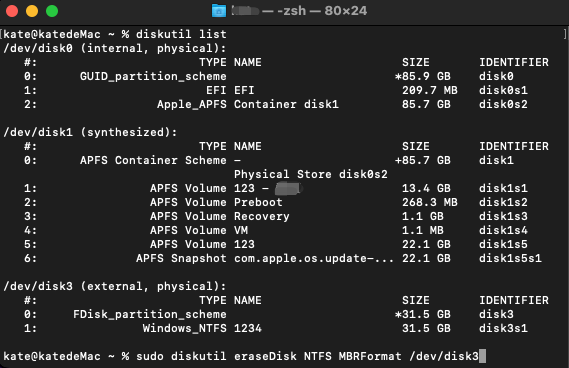This screenshot has height=368, width=569.
Task: Click the Recovery volume name
Action: click(x=262, y=216)
